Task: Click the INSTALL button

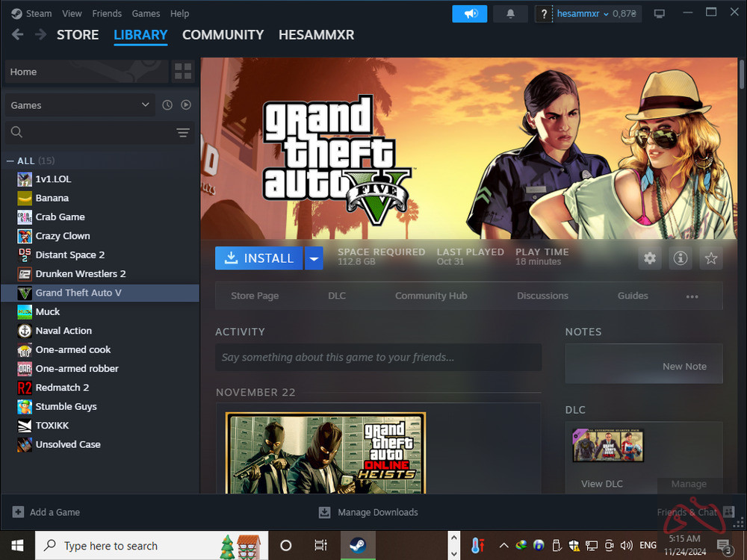Action: click(x=259, y=258)
